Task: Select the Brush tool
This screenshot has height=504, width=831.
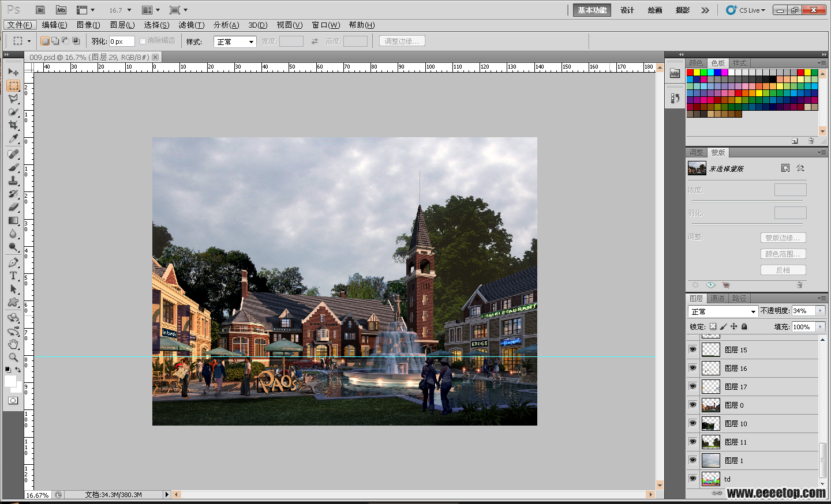Action: pos(13,167)
